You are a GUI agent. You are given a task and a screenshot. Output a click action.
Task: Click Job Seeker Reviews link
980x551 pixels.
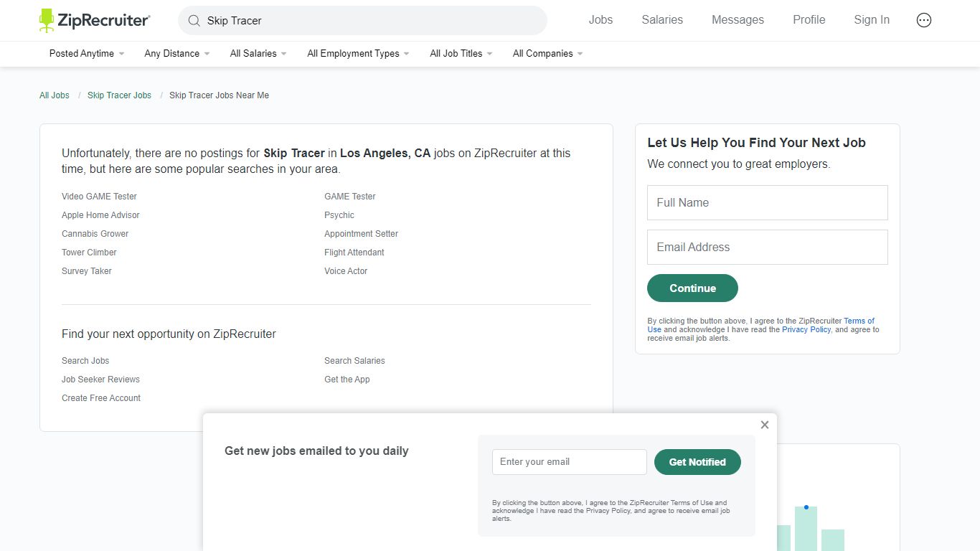(100, 380)
